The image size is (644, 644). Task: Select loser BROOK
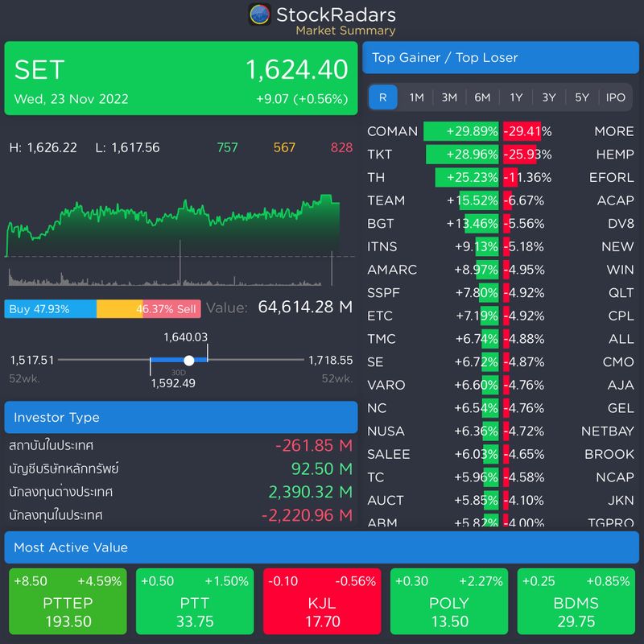(x=609, y=454)
